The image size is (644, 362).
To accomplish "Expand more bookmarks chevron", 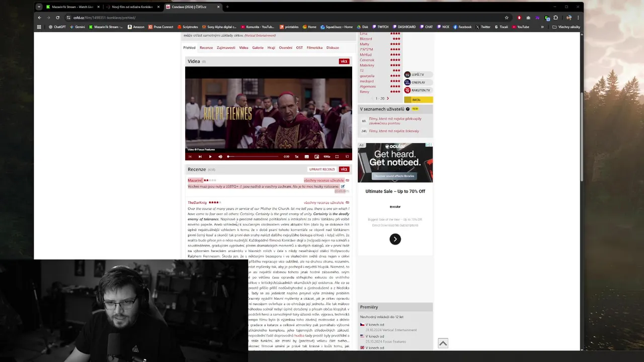I will pos(542,27).
